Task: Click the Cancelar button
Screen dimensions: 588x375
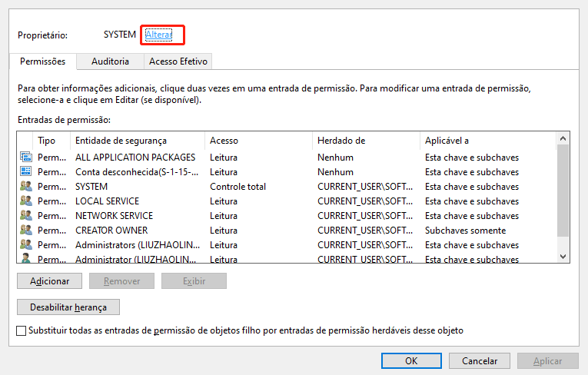Action: click(x=480, y=361)
